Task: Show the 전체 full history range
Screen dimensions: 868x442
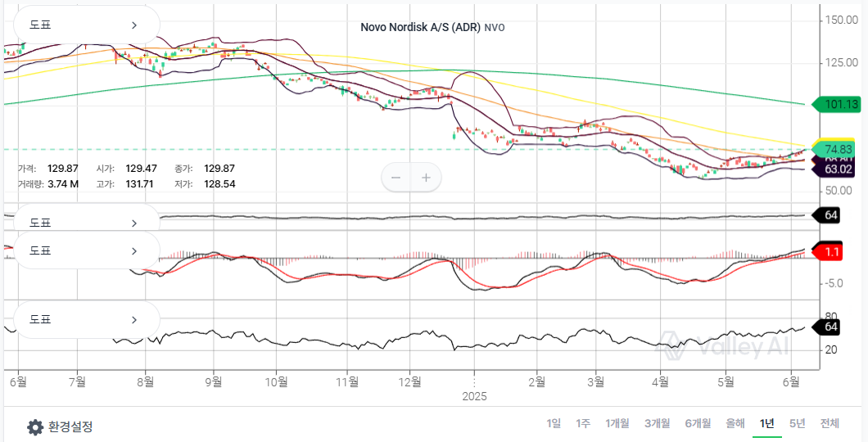Action: point(830,423)
